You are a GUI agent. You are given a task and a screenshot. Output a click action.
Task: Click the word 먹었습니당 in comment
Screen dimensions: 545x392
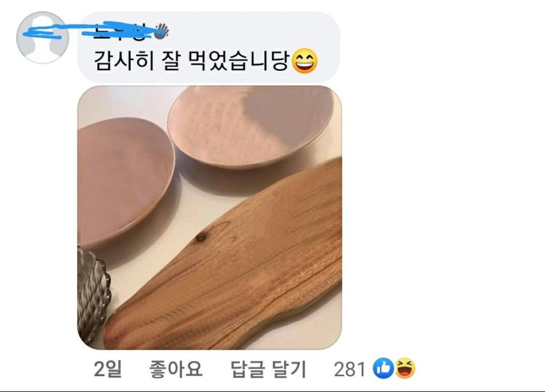[239, 61]
